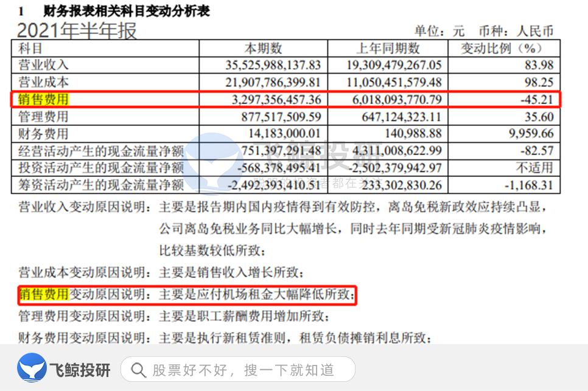This screenshot has height=391, width=588.
Task: Click the magnifier icon in search bar
Action: tap(138, 370)
